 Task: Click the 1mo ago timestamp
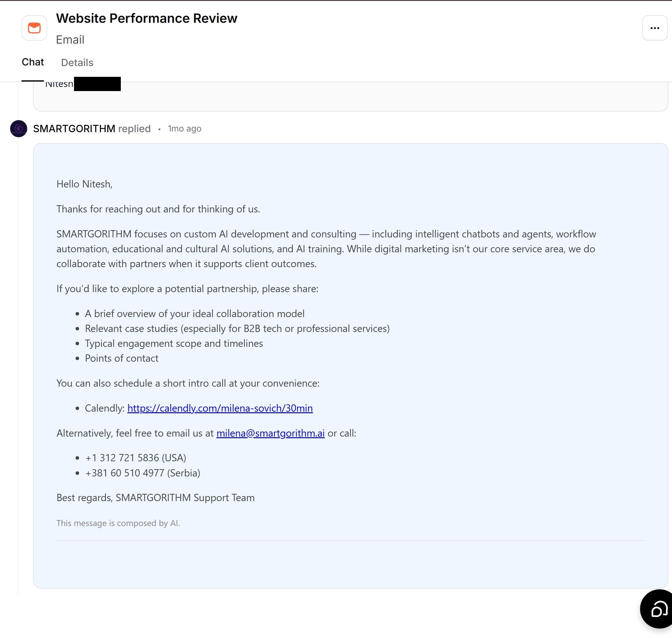[x=184, y=129]
